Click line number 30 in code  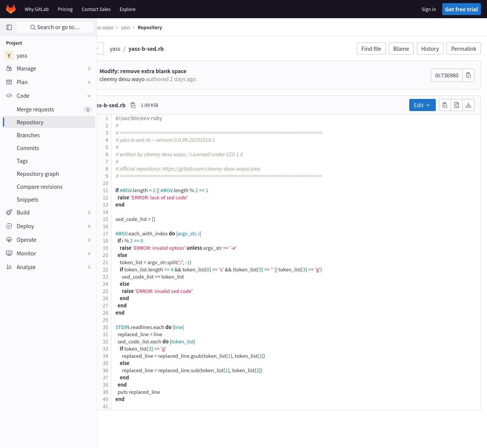tap(105, 327)
